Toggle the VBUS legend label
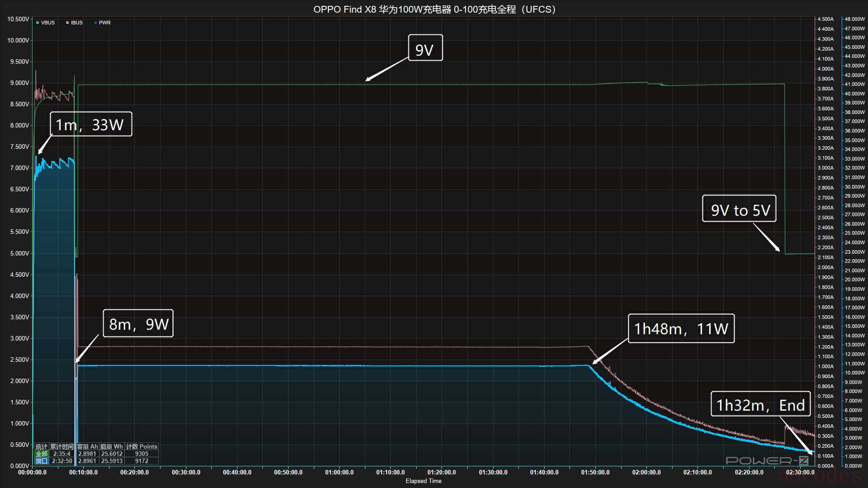Screen dimensions: 868x488 point(47,23)
